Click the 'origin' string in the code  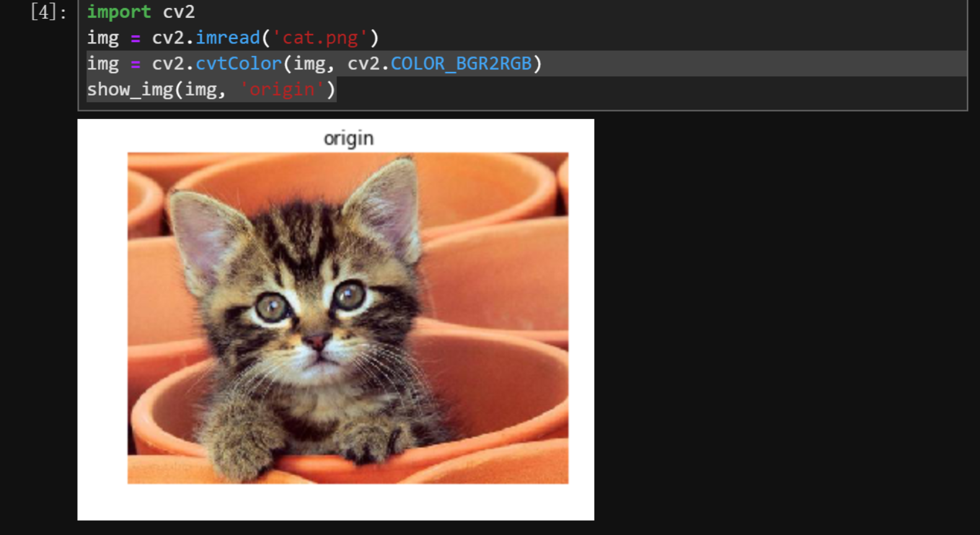pos(282,90)
